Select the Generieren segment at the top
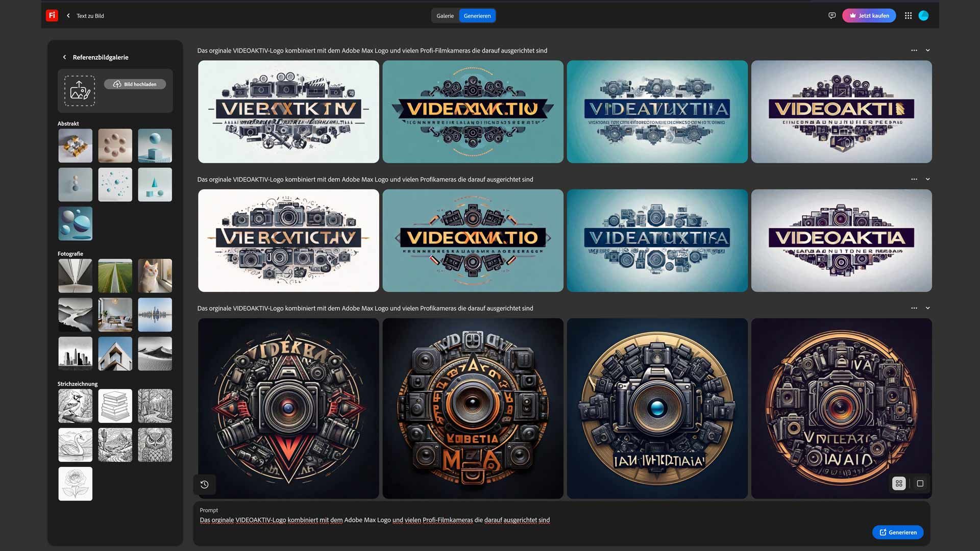The width and height of the screenshot is (980, 551). click(477, 15)
